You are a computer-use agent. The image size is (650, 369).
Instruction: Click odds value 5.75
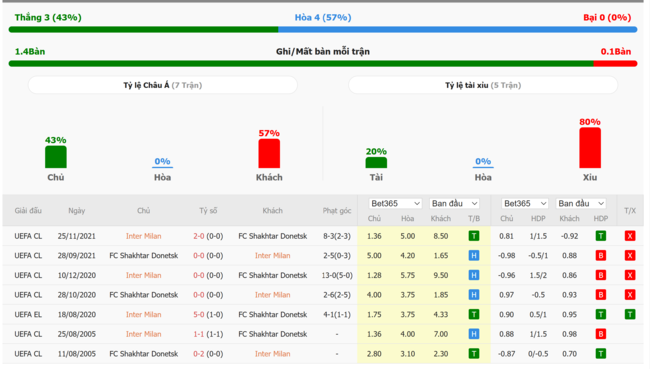click(x=407, y=275)
